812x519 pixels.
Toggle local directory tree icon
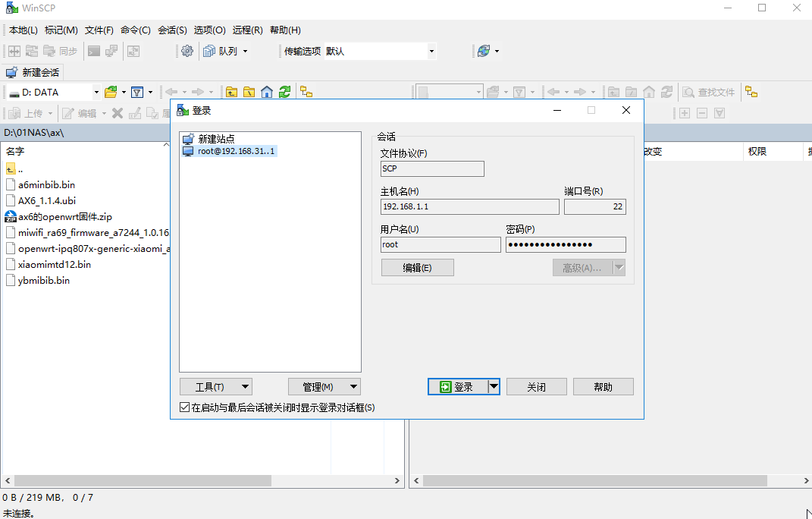(x=306, y=93)
